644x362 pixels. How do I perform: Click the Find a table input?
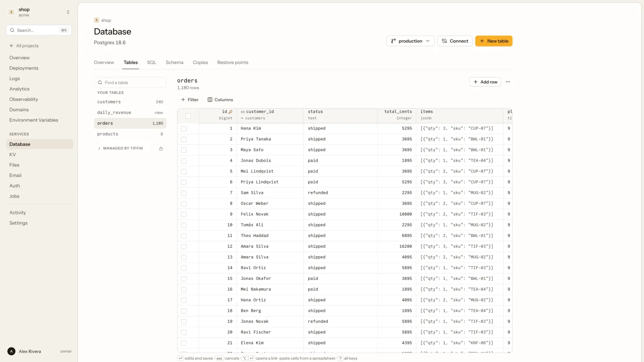[x=130, y=82]
